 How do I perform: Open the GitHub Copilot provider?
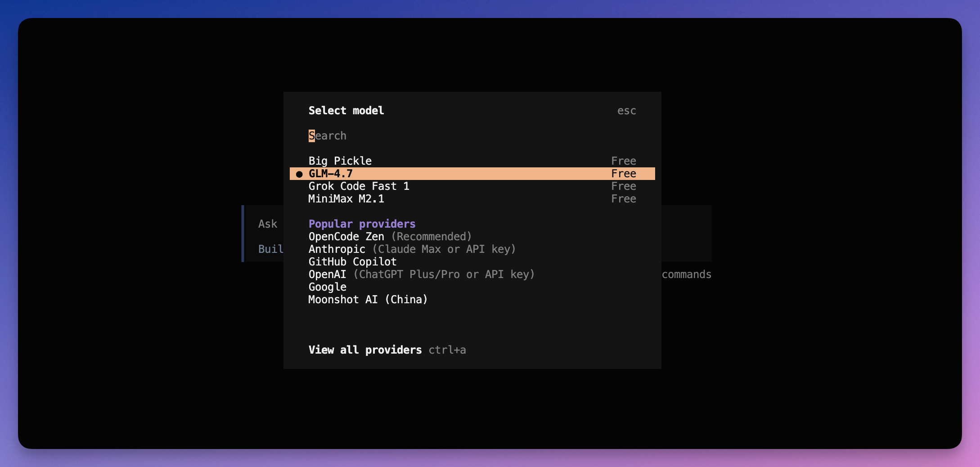point(353,261)
